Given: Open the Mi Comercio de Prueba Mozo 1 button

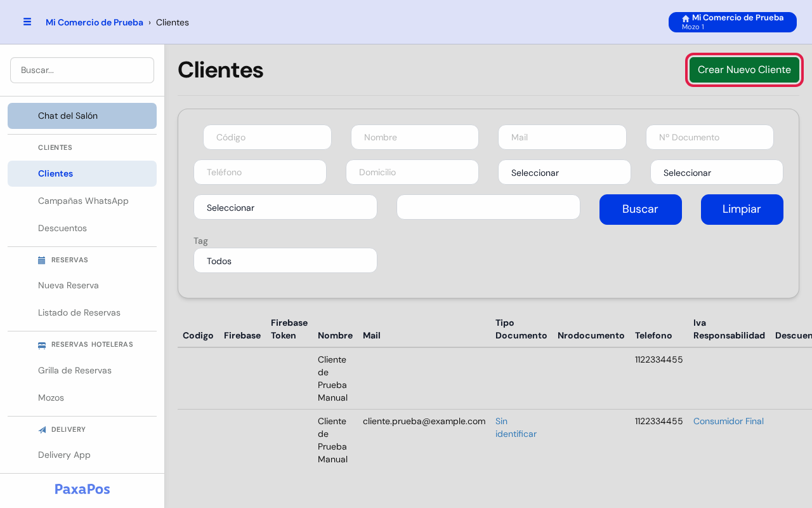Looking at the screenshot, I should [x=733, y=22].
